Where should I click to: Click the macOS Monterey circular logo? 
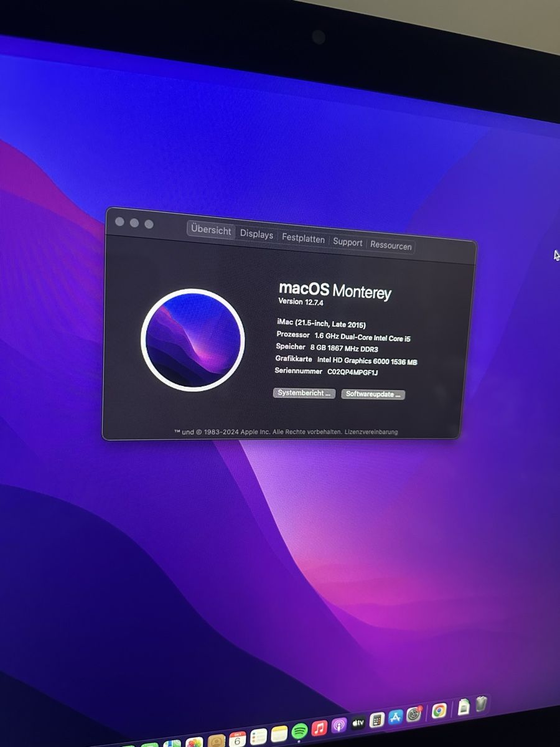(x=192, y=340)
